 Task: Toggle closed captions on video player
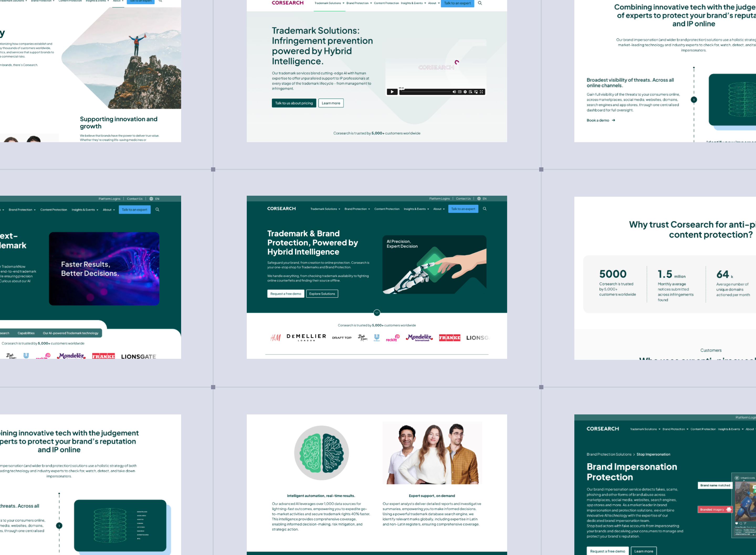(460, 92)
